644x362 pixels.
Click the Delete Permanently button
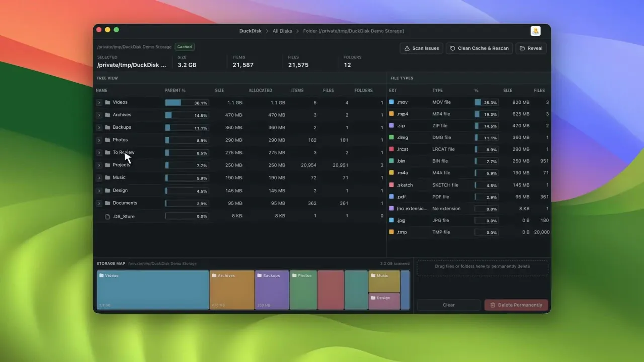516,305
